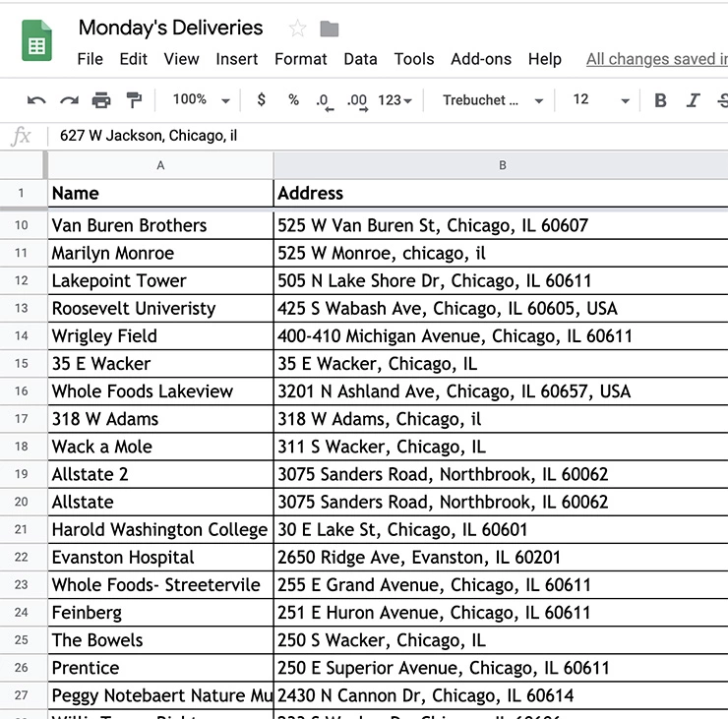Select the Marilyn Monroe cell
The image size is (728, 719).
pyautogui.click(x=160, y=254)
